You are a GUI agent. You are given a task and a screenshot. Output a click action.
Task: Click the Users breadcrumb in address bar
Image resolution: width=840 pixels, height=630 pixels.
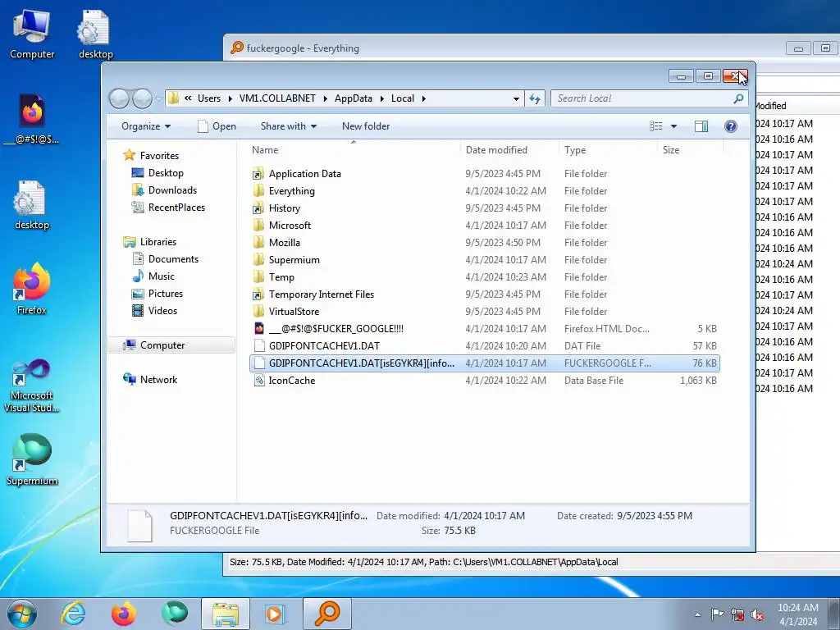click(209, 98)
